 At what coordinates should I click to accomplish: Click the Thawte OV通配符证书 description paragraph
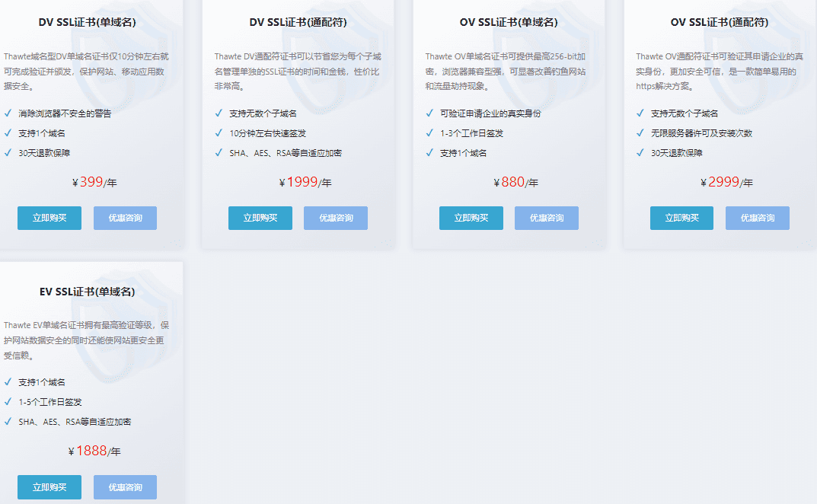720,72
